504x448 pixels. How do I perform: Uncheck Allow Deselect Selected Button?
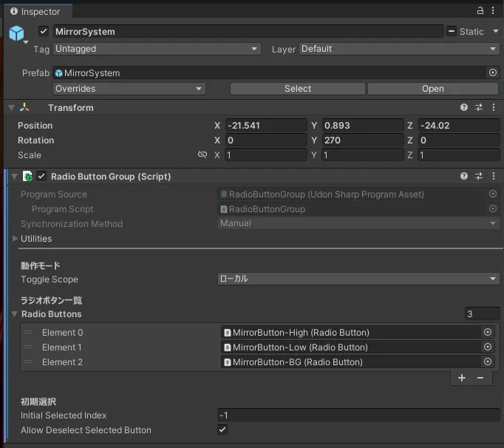coord(222,430)
